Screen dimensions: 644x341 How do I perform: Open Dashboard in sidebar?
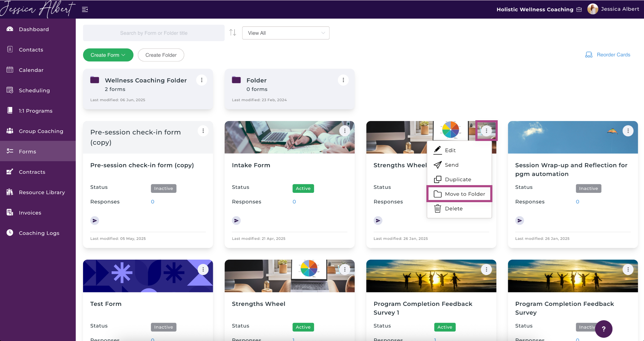(x=38, y=29)
